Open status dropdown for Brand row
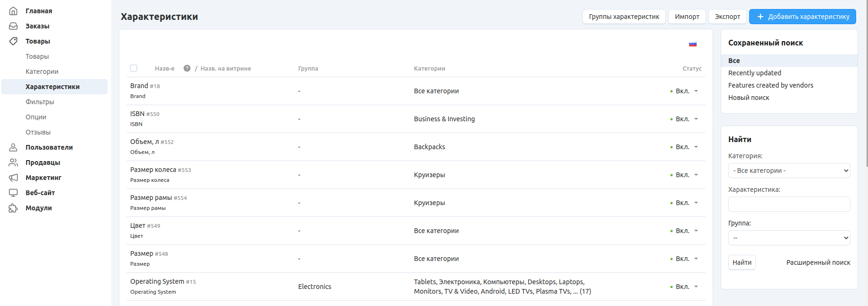The width and height of the screenshot is (868, 306). (x=684, y=91)
